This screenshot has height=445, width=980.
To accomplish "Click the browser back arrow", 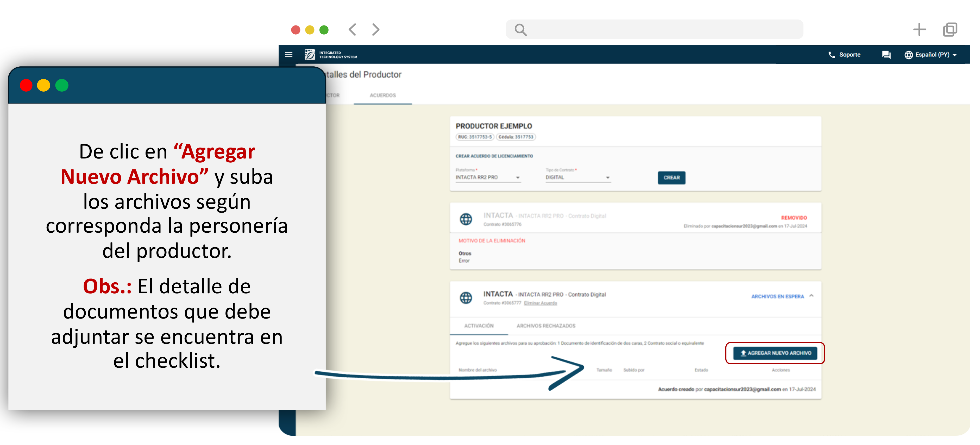I will point(353,29).
